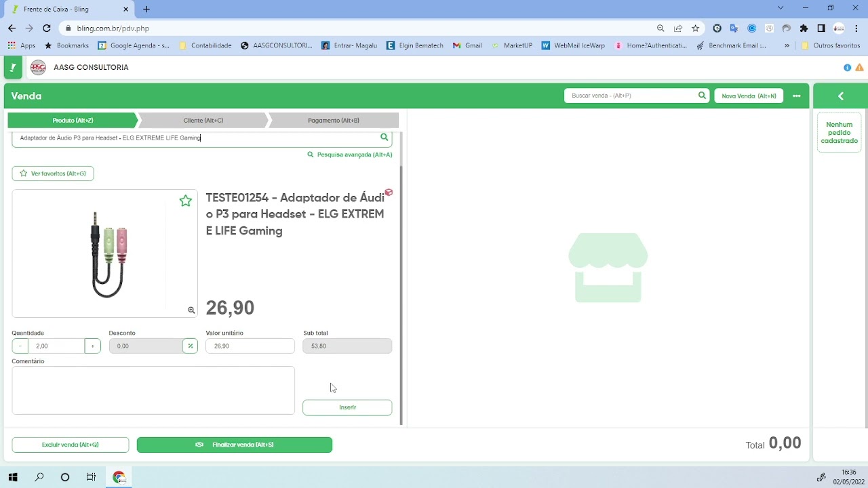Click the Inserir button
868x488 pixels.
click(347, 407)
